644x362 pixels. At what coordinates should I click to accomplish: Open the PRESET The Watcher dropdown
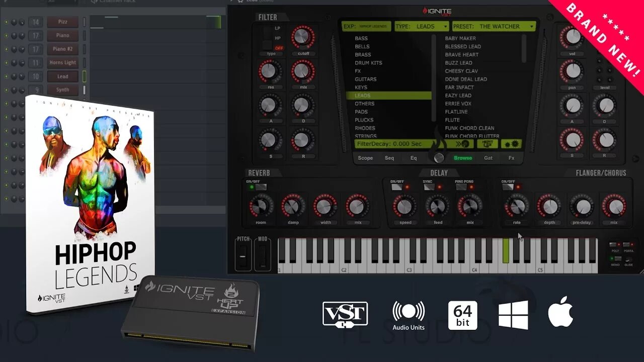494,26
